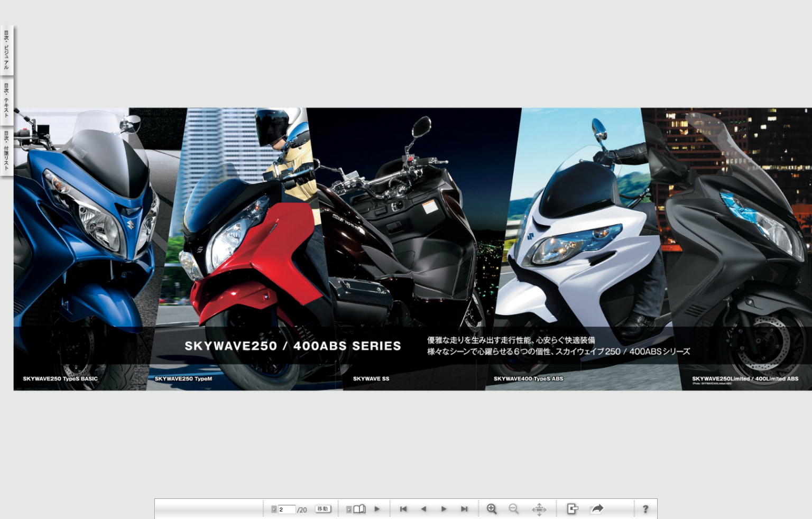This screenshot has height=519, width=812.
Task: Zoom in with the magnifier plus icon
Action: [492, 508]
